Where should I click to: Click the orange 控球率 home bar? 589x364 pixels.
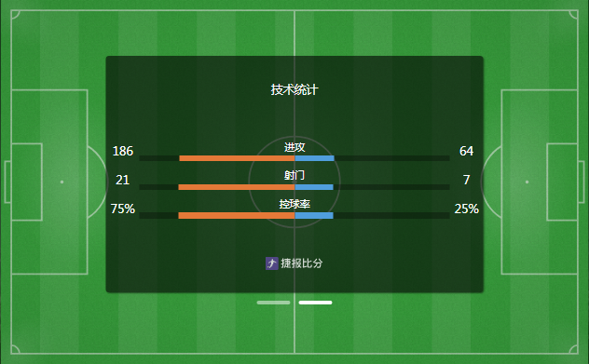[237, 215]
